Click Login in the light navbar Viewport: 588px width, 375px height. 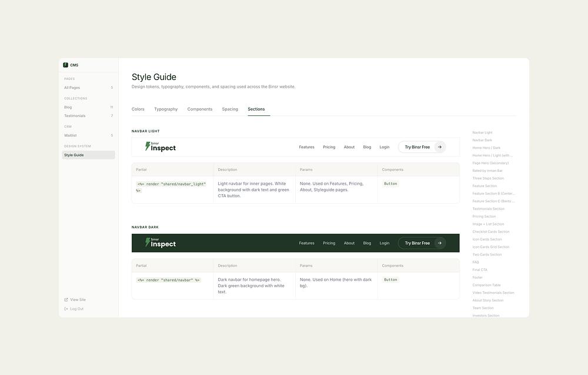pos(385,147)
